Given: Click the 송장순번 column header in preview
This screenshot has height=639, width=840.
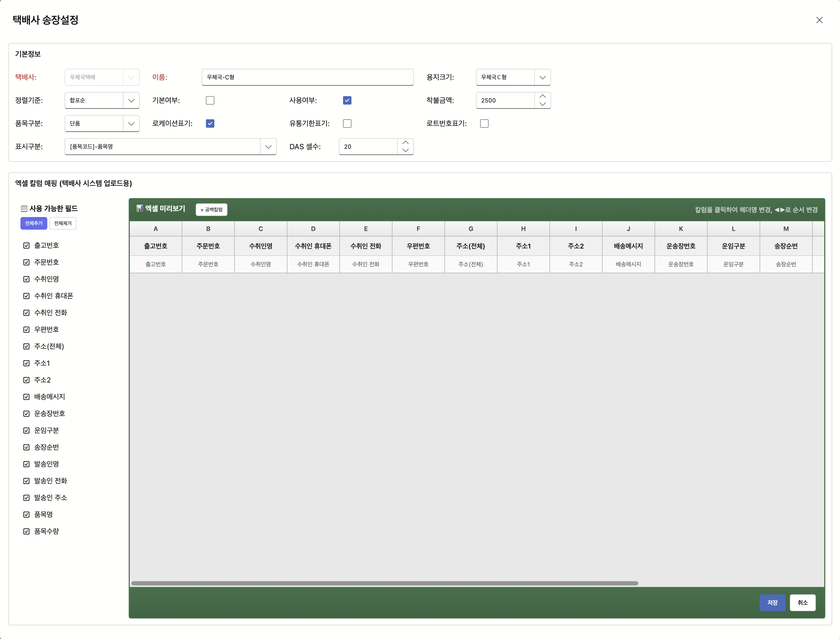Looking at the screenshot, I should (786, 246).
